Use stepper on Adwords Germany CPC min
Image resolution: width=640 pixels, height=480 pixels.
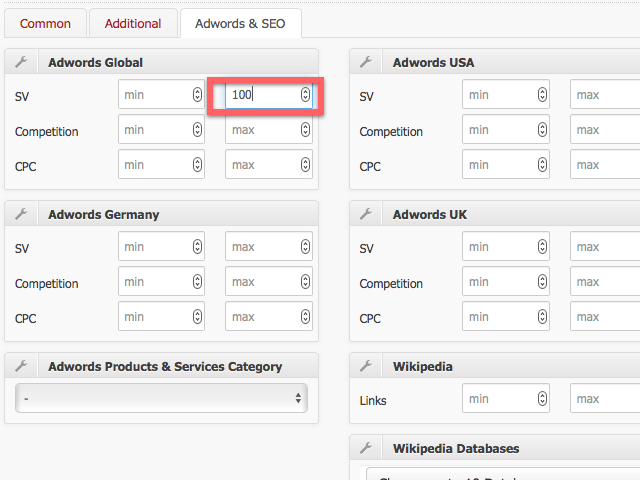tap(197, 317)
